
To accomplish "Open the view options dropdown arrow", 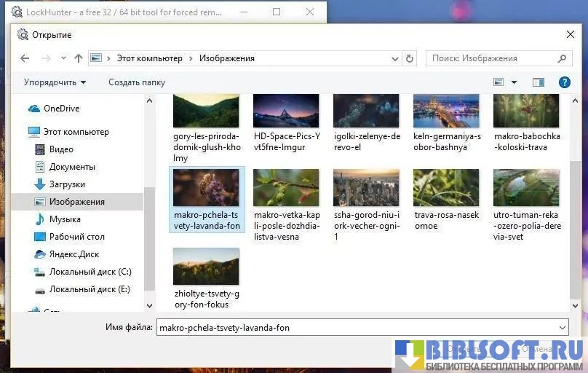I will [514, 82].
